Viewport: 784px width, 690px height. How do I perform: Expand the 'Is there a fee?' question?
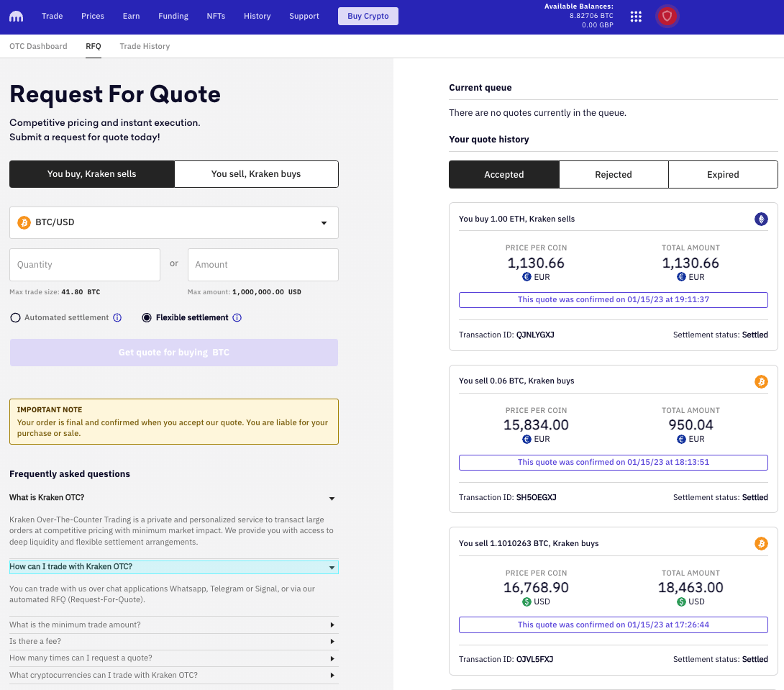click(173, 641)
